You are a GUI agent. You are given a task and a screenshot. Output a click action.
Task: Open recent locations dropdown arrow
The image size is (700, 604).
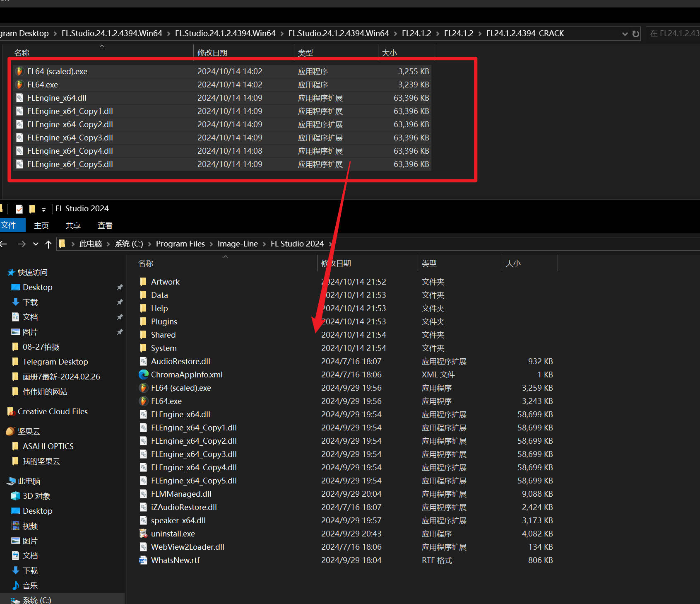[36, 244]
